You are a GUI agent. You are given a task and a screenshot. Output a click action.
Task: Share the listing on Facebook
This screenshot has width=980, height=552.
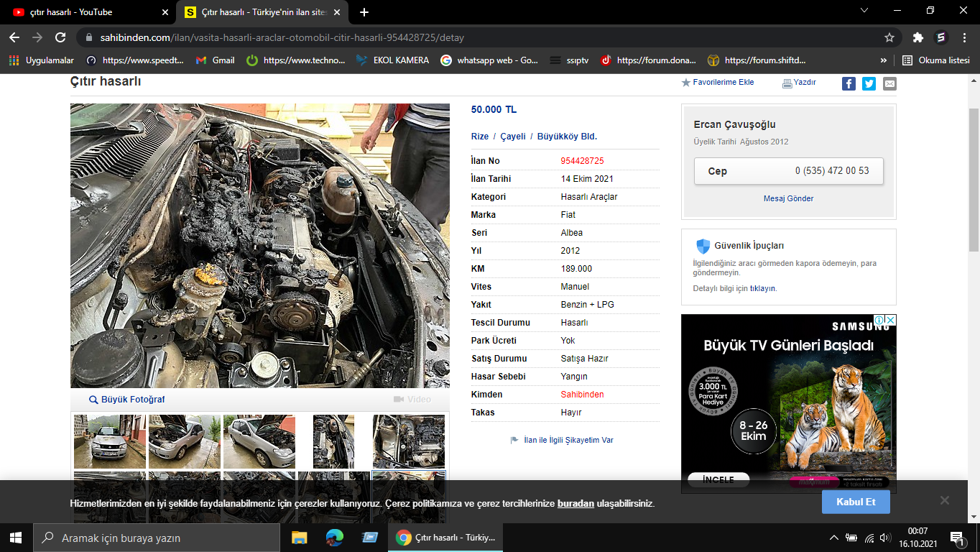(849, 83)
